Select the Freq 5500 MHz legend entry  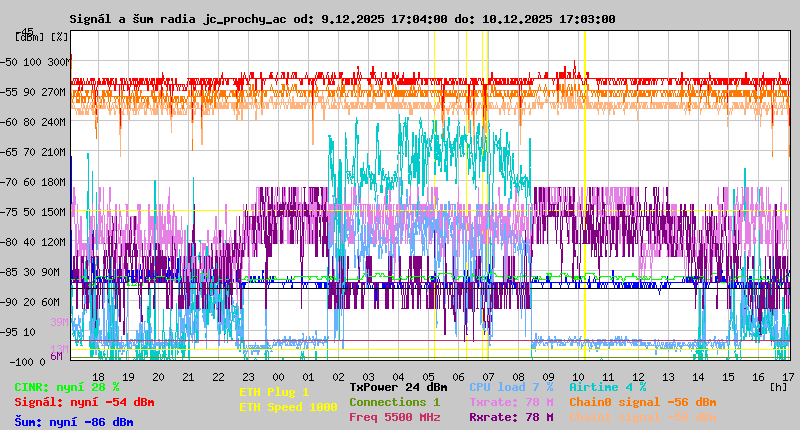(394, 416)
